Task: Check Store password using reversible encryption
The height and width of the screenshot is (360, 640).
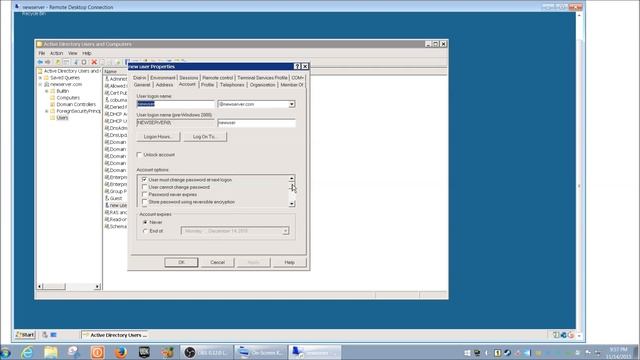Action: [144, 202]
